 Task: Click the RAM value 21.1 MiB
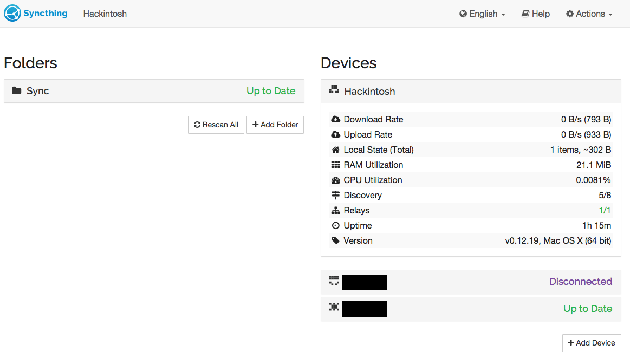tap(594, 165)
